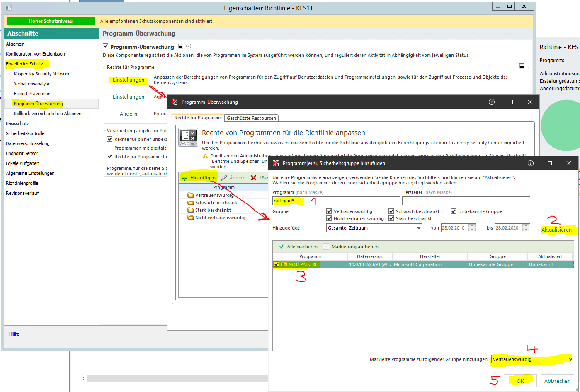Screen dimensions: 580x392
Task: Open Datenverschlüsselung sidebar section
Action: pyautogui.click(x=28, y=143)
